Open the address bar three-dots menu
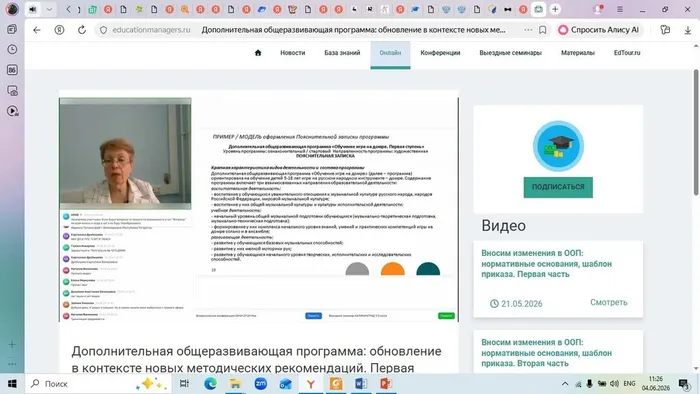Image resolution: width=700 pixels, height=394 pixels. coord(528,30)
